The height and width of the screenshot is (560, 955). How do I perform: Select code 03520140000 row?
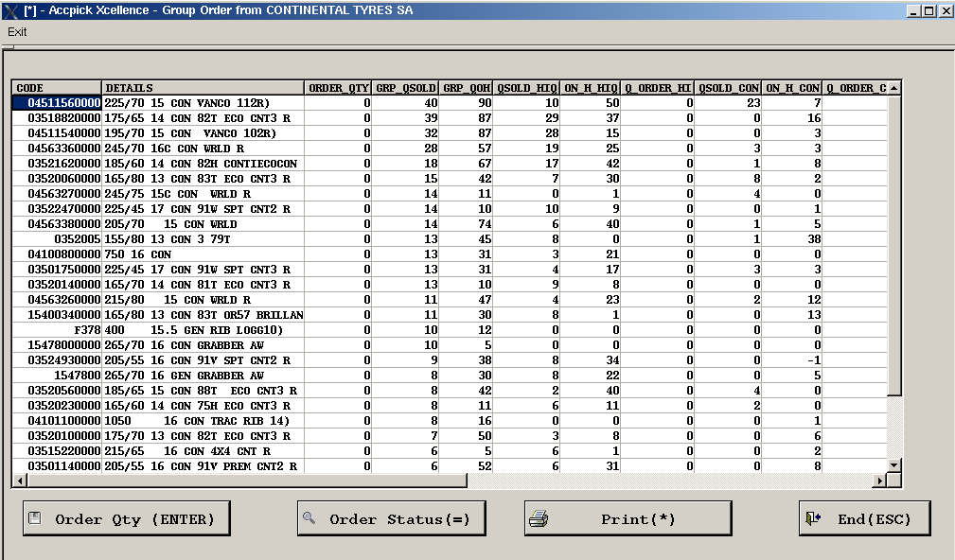click(450, 285)
